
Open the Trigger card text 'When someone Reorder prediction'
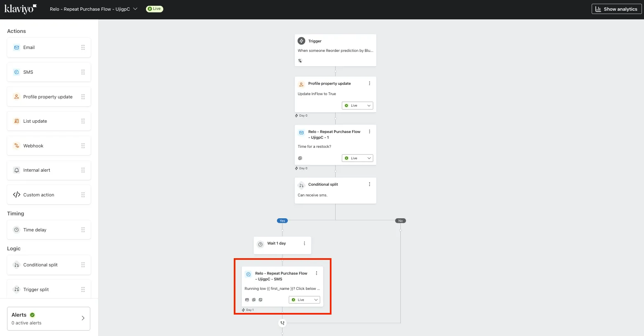coord(335,51)
